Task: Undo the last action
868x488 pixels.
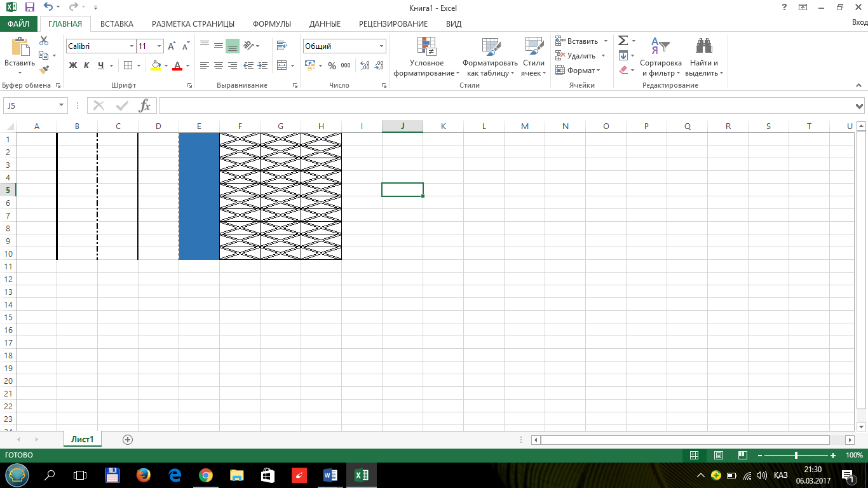Action: [48, 8]
